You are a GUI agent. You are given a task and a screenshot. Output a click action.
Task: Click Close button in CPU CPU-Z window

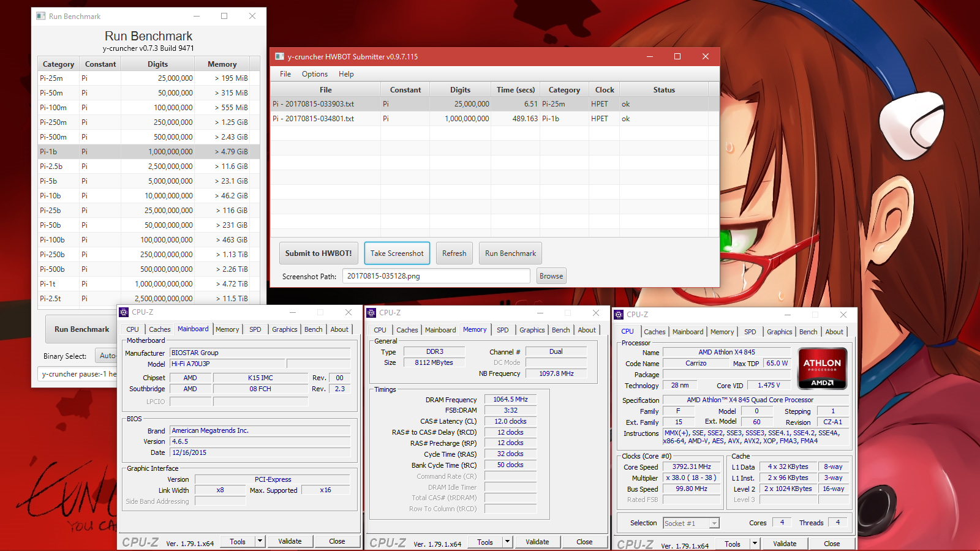[x=832, y=544]
